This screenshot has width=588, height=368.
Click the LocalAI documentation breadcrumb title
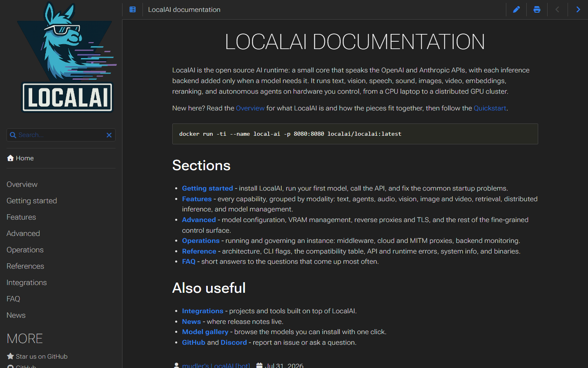[x=184, y=9]
